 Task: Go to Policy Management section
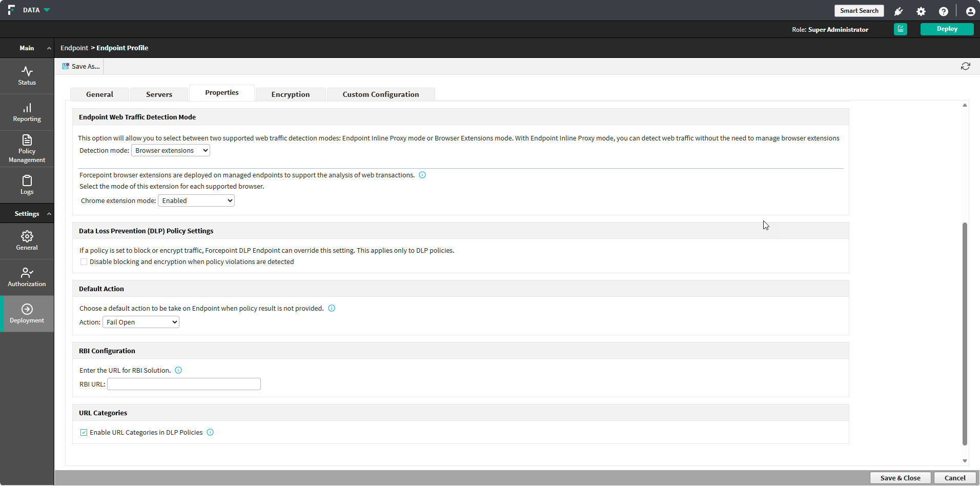[27, 149]
